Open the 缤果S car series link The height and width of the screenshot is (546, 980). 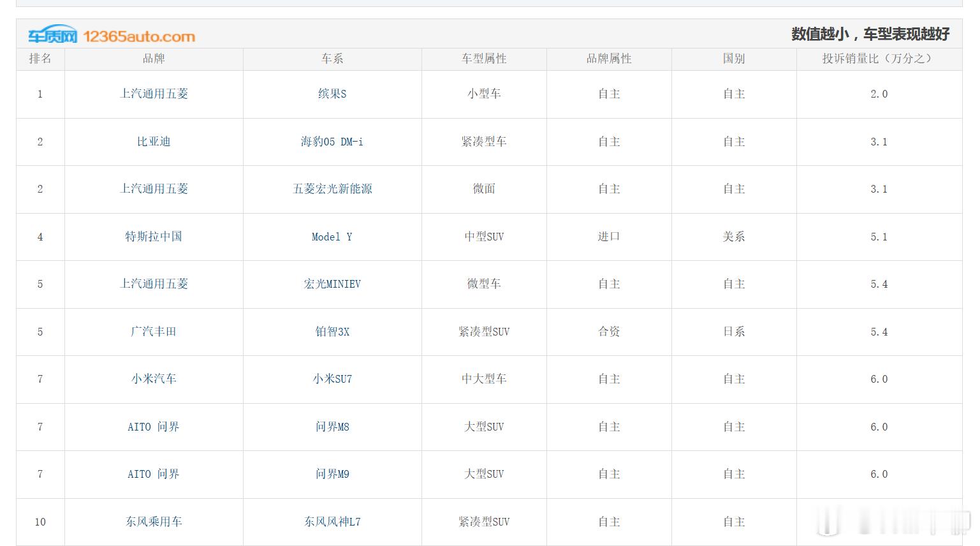pyautogui.click(x=332, y=94)
